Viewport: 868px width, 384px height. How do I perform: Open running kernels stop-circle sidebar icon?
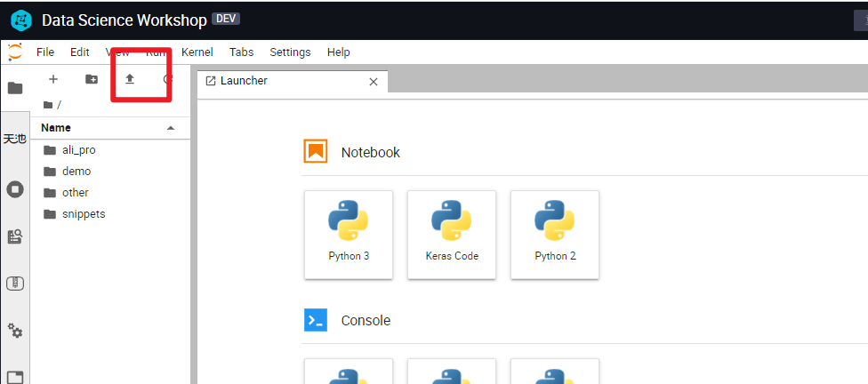click(x=15, y=190)
